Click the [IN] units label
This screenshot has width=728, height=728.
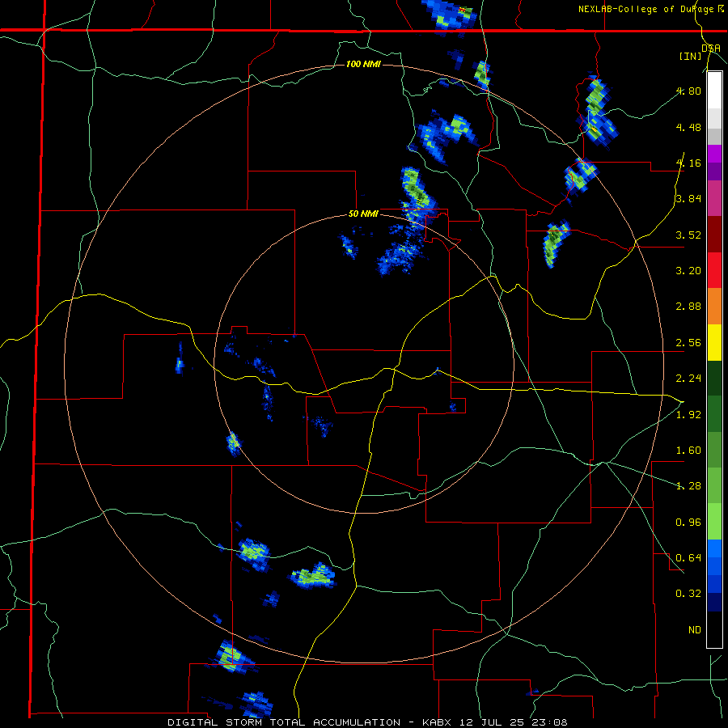691,56
